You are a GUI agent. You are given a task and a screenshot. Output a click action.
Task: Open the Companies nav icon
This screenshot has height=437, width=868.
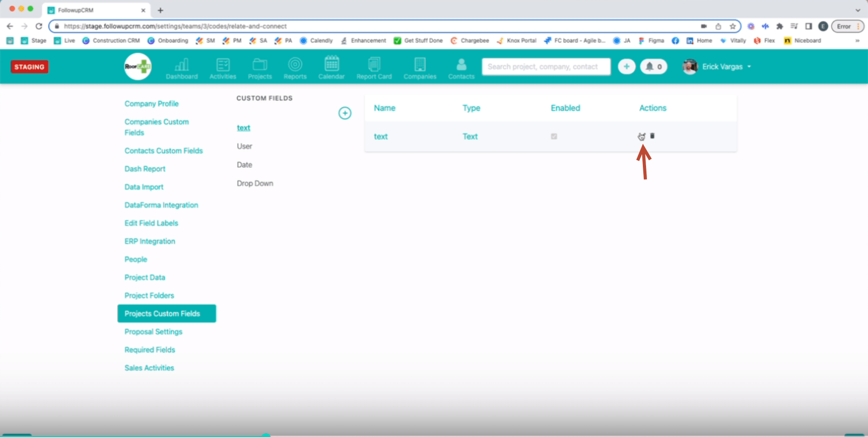coord(420,68)
